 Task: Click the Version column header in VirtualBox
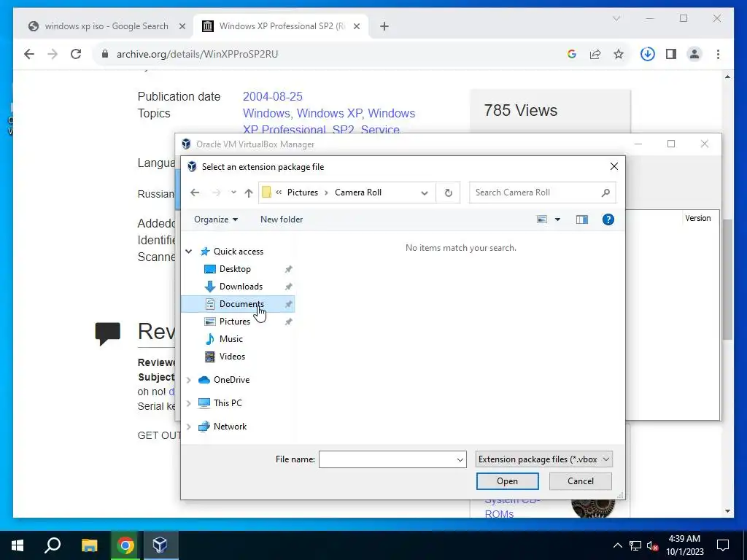click(698, 218)
